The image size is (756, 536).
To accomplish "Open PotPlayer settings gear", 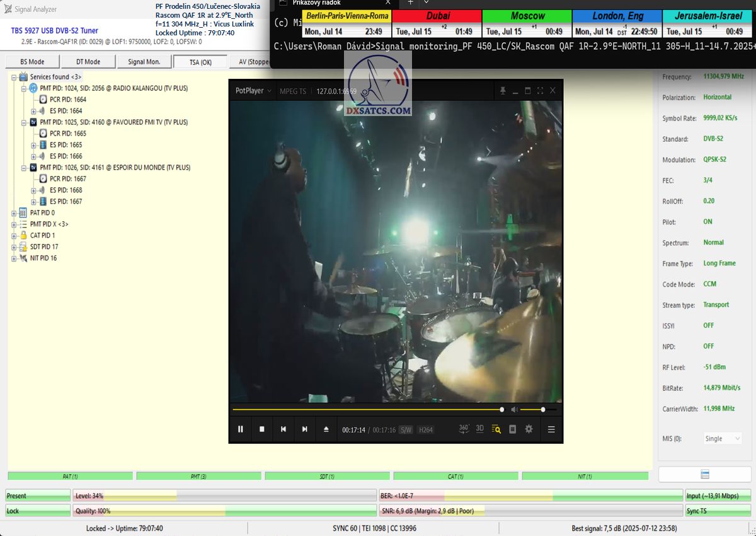I will [529, 429].
